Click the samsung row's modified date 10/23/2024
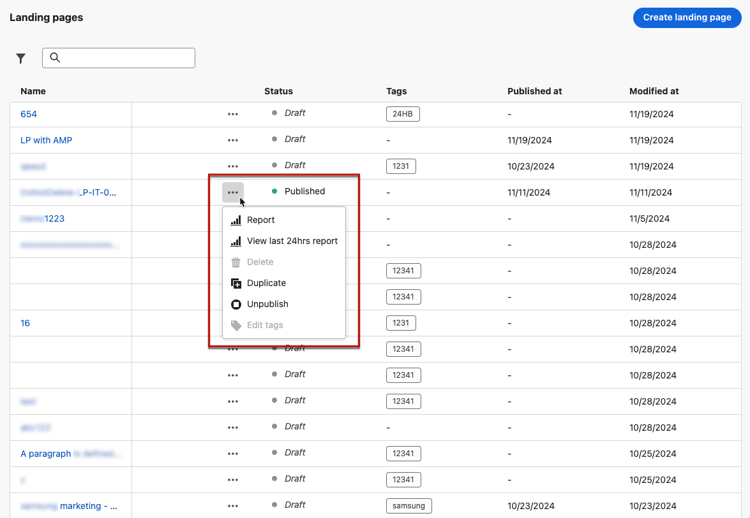Screen dimensions: 750x518 pyautogui.click(x=652, y=506)
